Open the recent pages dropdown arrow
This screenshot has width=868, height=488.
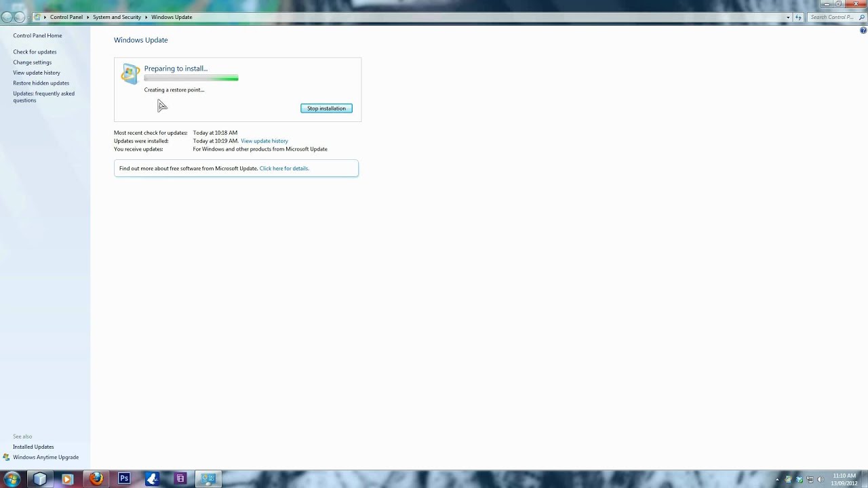tap(28, 17)
